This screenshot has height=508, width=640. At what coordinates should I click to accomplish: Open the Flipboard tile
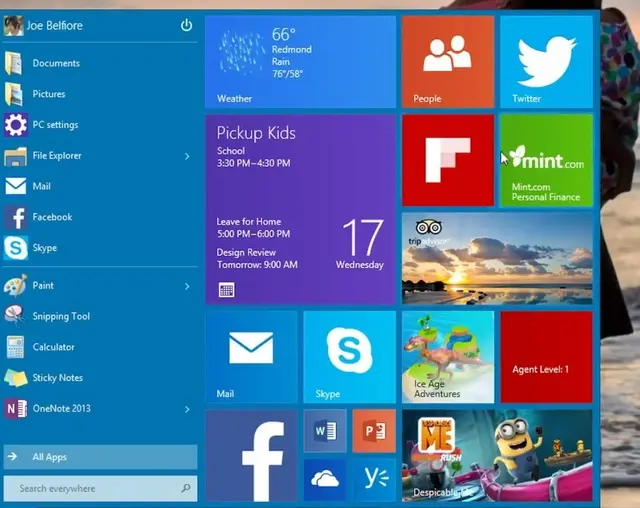pos(448,160)
